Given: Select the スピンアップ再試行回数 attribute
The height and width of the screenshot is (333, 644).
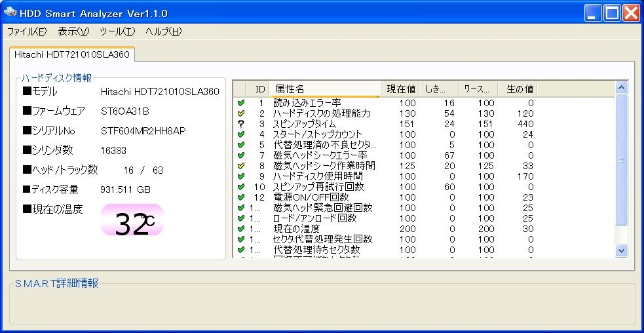Looking at the screenshot, I should tap(318, 187).
